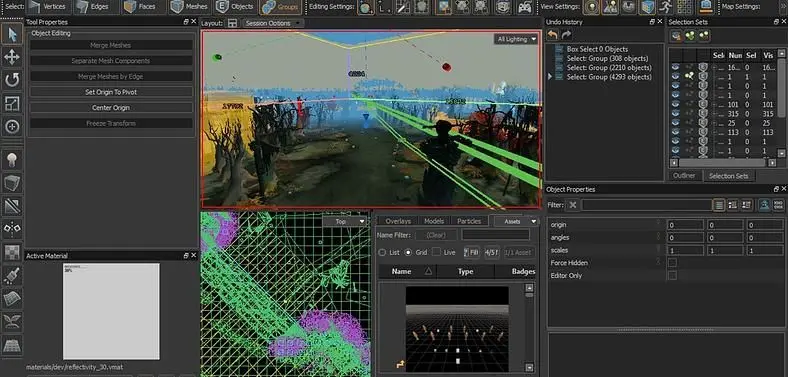
Task: Select the Grid radio option in Assets
Action: pyautogui.click(x=408, y=252)
